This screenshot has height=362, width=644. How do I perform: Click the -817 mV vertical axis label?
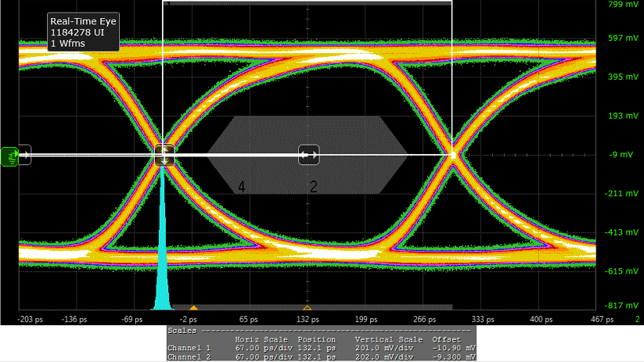(623, 306)
